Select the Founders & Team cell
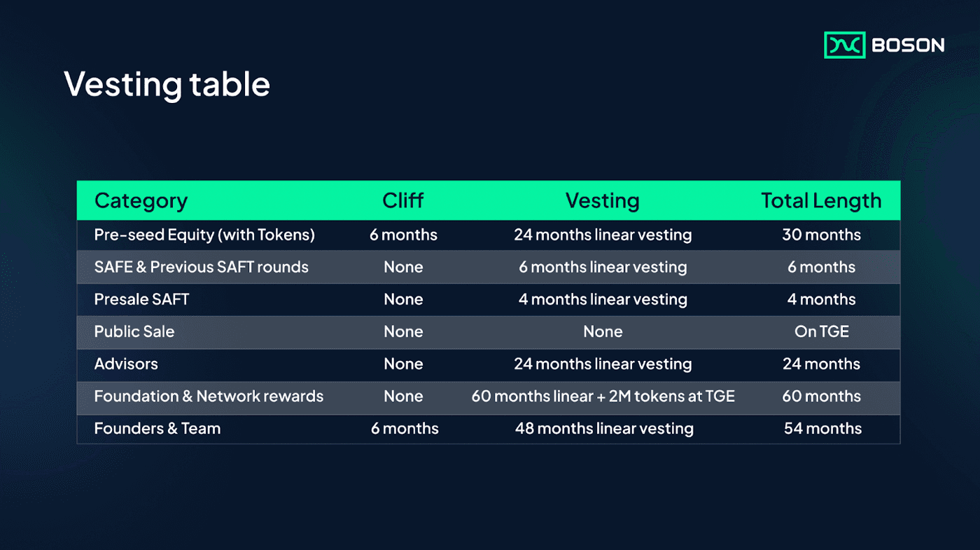The height and width of the screenshot is (550, 980). [157, 428]
